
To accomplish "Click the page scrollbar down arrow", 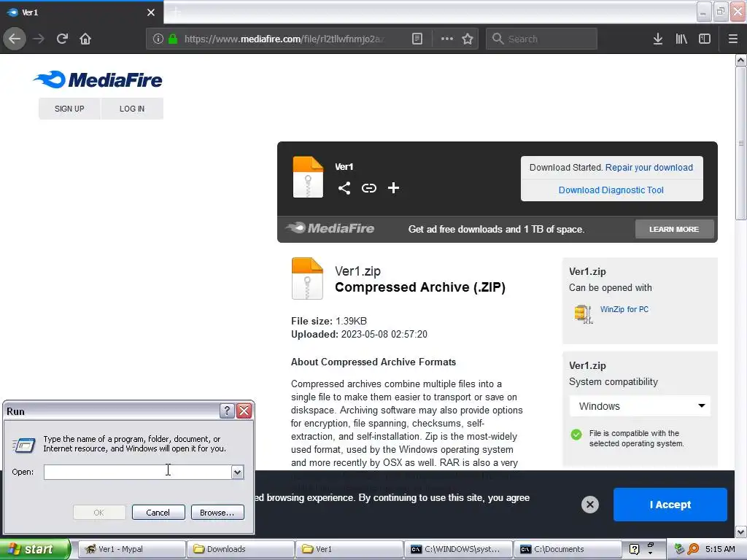I will click(x=741, y=532).
